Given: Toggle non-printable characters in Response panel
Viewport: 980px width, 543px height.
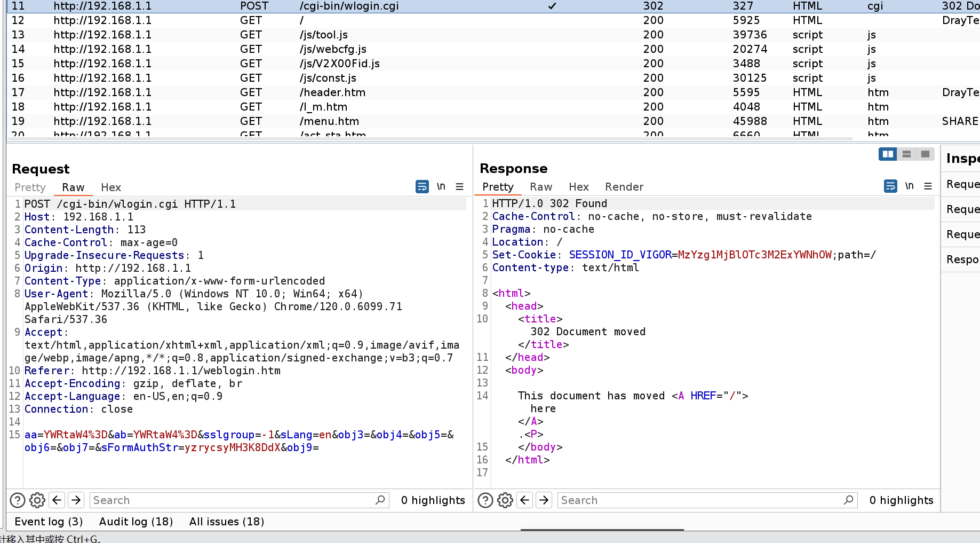Looking at the screenshot, I should click(x=910, y=186).
